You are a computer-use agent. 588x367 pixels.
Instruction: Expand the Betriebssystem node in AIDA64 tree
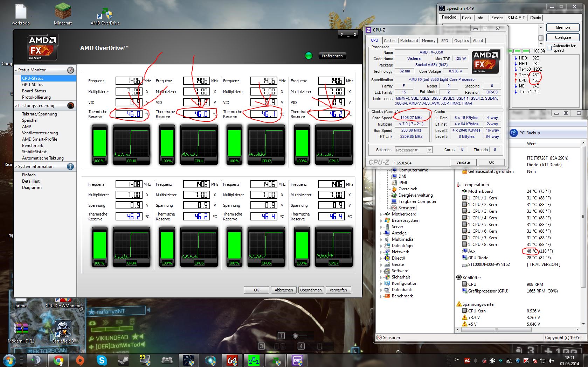pyautogui.click(x=381, y=220)
